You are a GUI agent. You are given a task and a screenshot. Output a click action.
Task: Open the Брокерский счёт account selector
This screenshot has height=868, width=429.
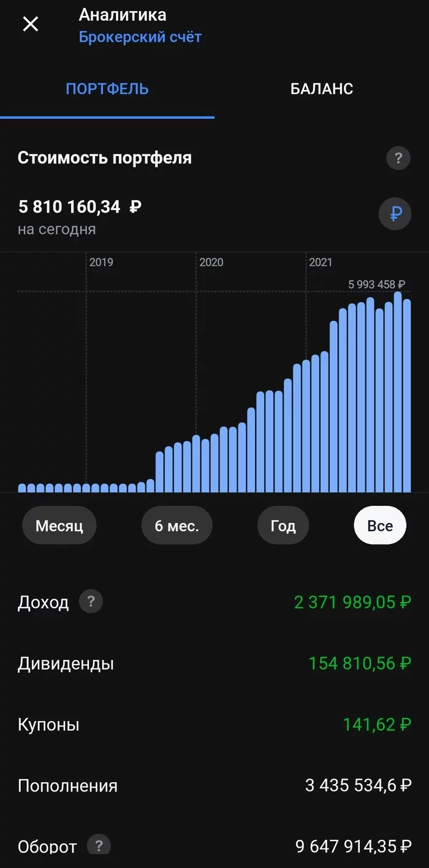[x=140, y=37]
